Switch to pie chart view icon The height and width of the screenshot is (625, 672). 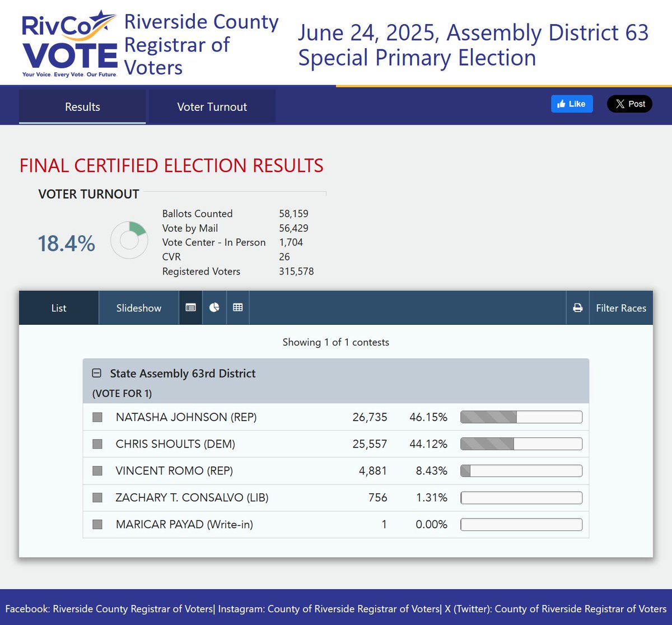[214, 307]
